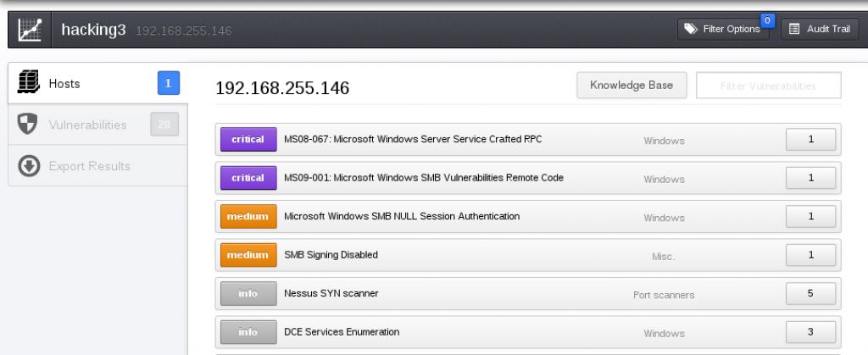Open the Knowledge Base

point(632,85)
